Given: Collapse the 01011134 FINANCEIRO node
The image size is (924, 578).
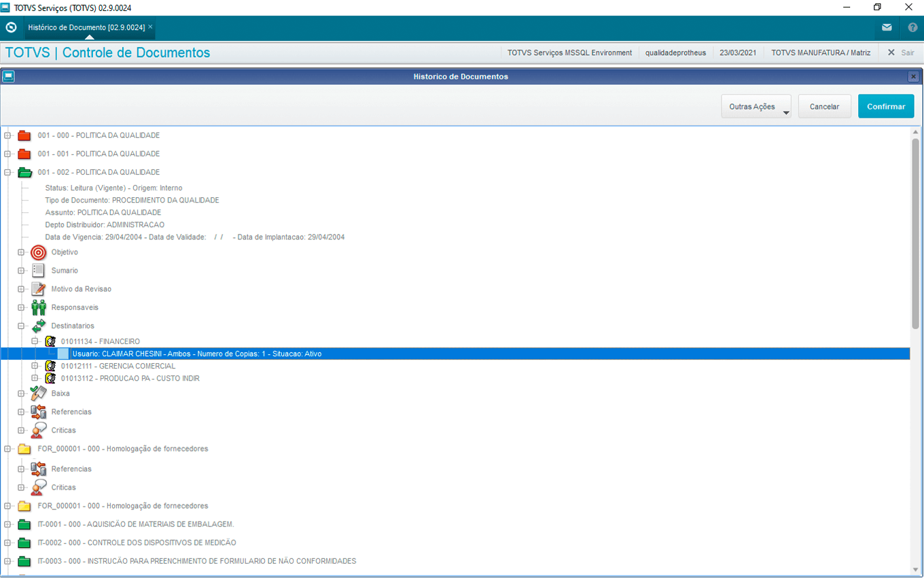Looking at the screenshot, I should coord(35,341).
